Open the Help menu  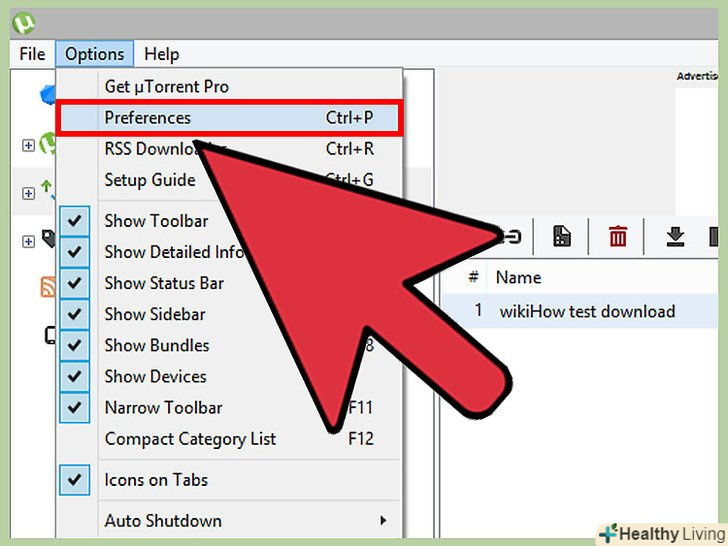[x=161, y=54]
